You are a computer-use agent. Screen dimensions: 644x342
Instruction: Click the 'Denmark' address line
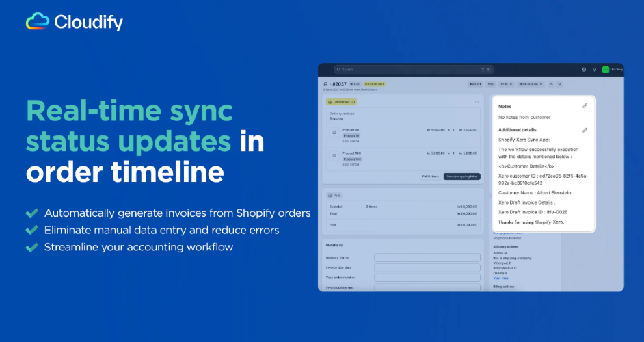(x=500, y=273)
